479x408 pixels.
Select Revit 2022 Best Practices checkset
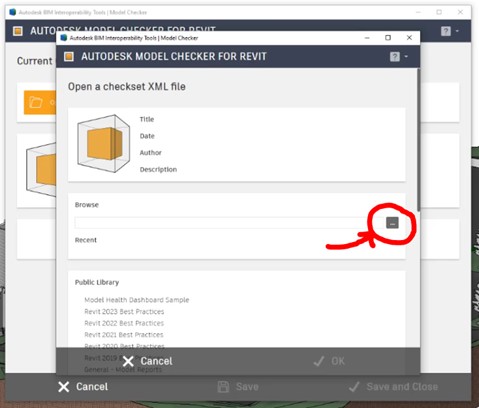(124, 323)
